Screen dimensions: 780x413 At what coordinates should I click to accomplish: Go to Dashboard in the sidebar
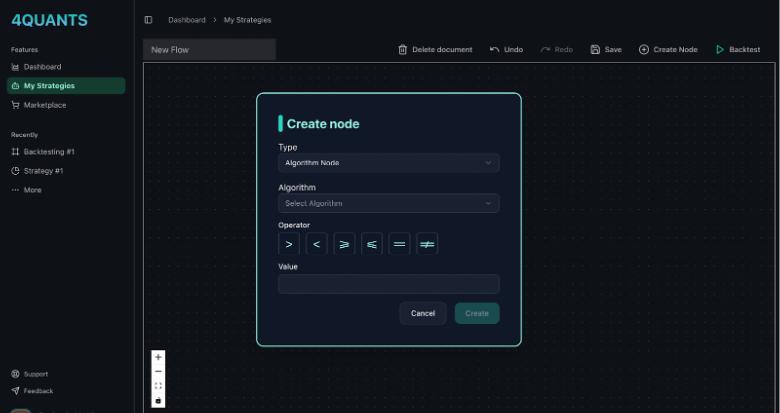(x=42, y=67)
